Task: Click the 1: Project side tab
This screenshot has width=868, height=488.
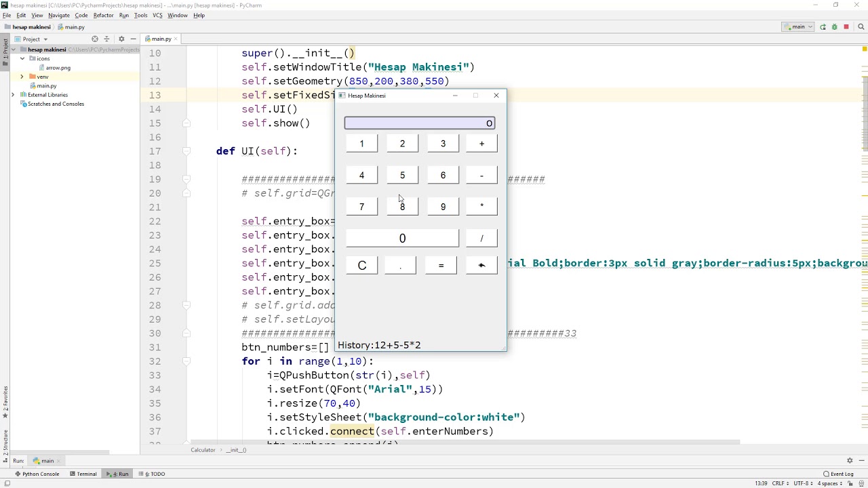Action: [5, 51]
